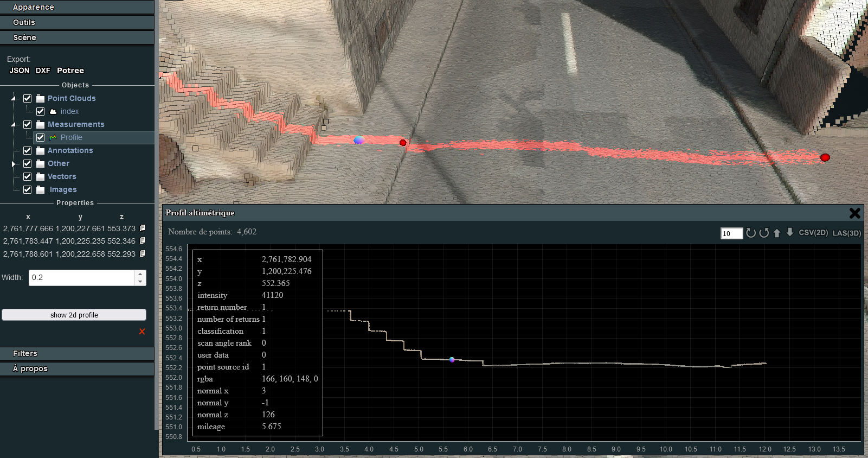The image size is (868, 458).
Task: Copy coordinates of third profile point
Action: (143, 253)
